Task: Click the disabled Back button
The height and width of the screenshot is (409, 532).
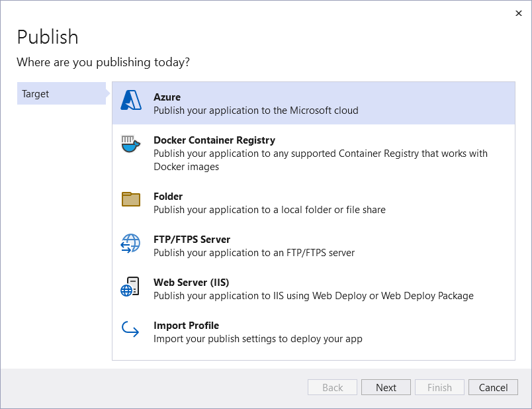Action: click(332, 387)
